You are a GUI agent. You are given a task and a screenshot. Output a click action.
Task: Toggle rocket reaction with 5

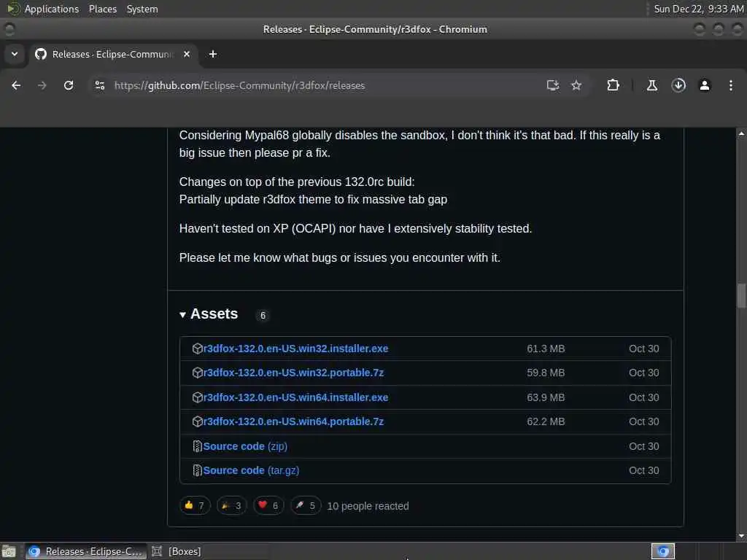(306, 506)
